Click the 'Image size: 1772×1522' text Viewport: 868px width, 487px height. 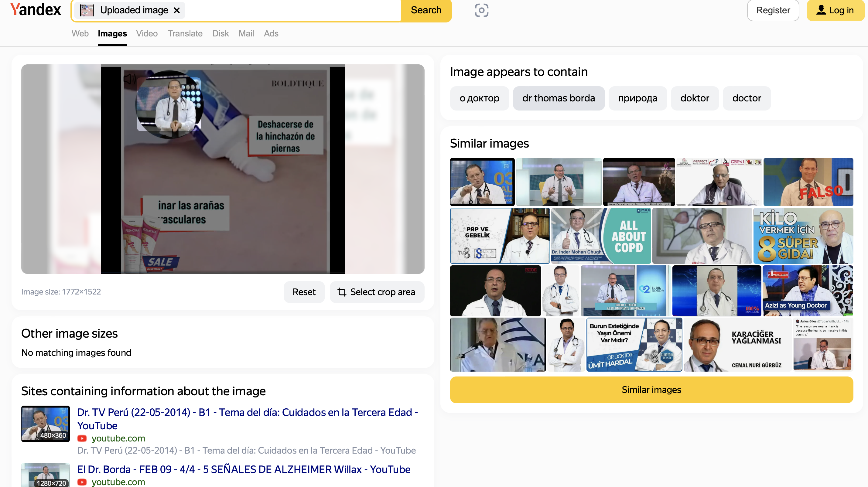[x=61, y=292]
